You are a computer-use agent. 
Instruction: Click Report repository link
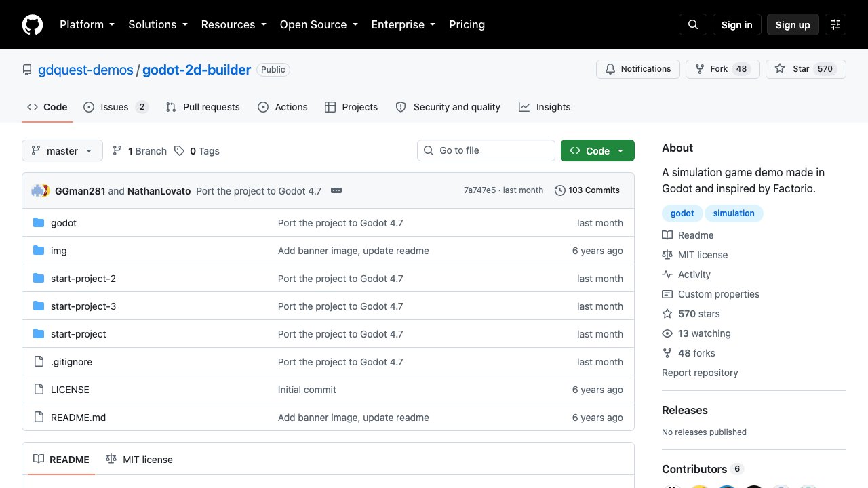click(700, 373)
